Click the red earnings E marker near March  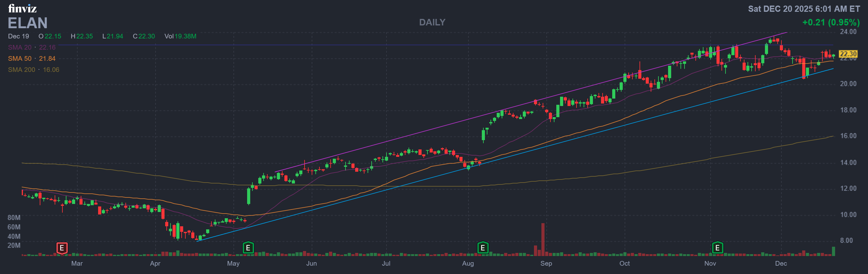click(62, 248)
